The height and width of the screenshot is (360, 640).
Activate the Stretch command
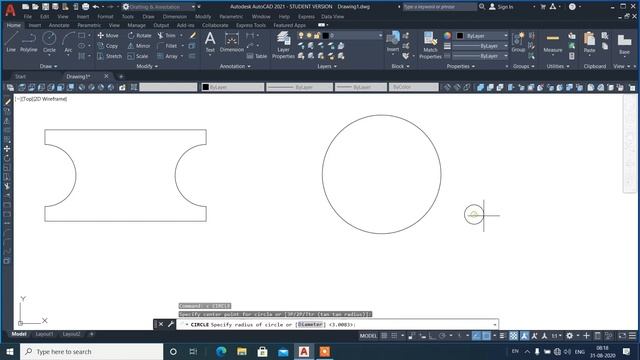[x=109, y=56]
